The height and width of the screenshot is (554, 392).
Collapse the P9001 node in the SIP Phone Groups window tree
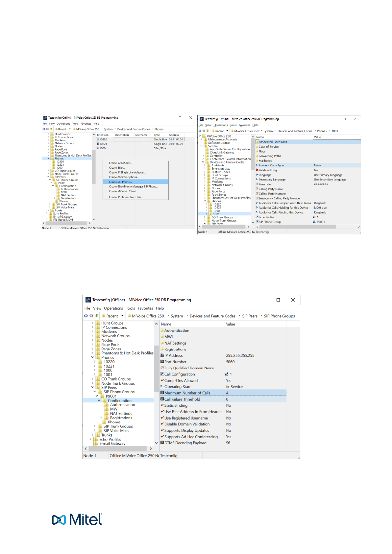pyautogui.click(x=97, y=396)
